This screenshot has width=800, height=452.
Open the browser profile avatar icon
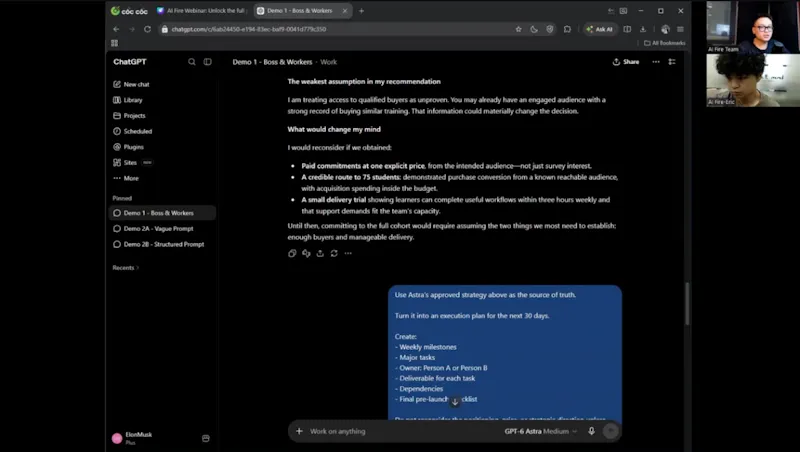pyautogui.click(x=665, y=29)
